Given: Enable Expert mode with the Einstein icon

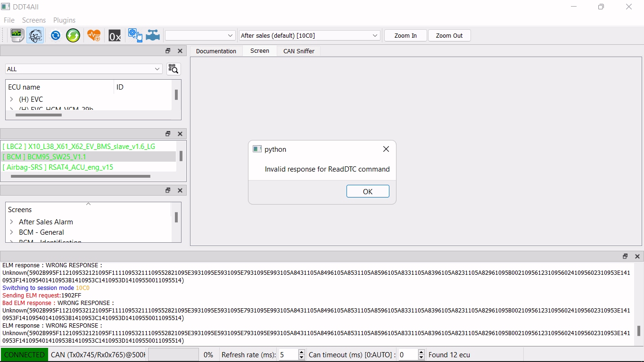Looking at the screenshot, I should click(x=36, y=35).
